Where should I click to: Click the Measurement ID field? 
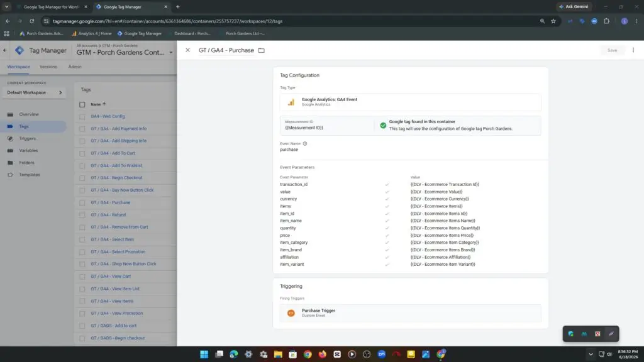coord(327,125)
